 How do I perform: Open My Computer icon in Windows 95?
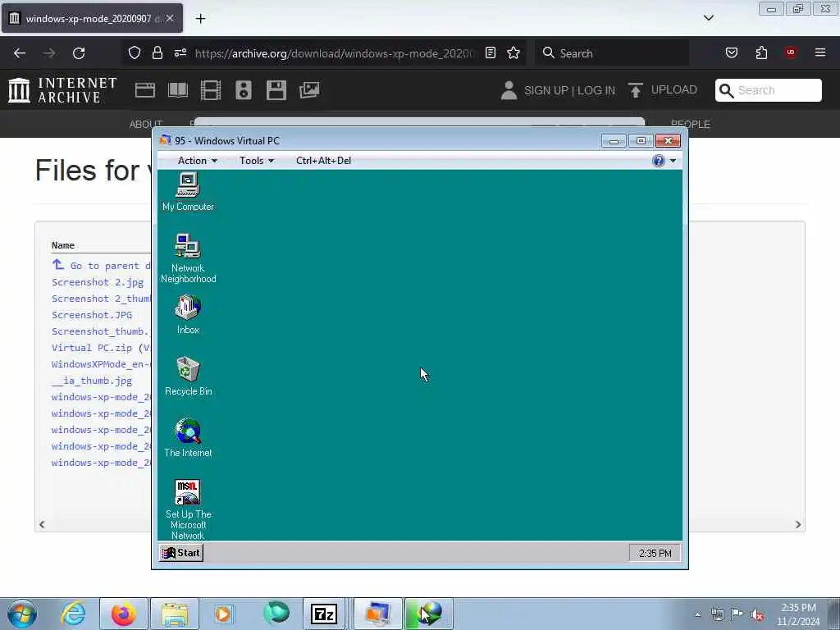pyautogui.click(x=188, y=192)
